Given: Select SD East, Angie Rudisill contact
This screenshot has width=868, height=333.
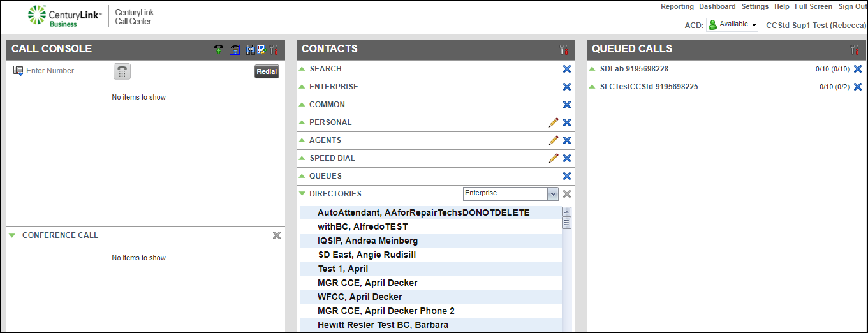Looking at the screenshot, I should pyautogui.click(x=430, y=255).
